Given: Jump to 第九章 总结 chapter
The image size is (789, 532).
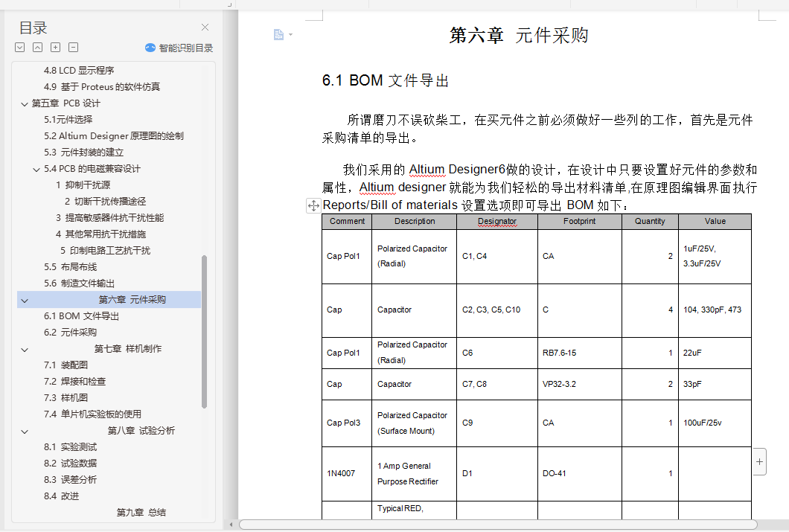Looking at the screenshot, I should click(141, 512).
